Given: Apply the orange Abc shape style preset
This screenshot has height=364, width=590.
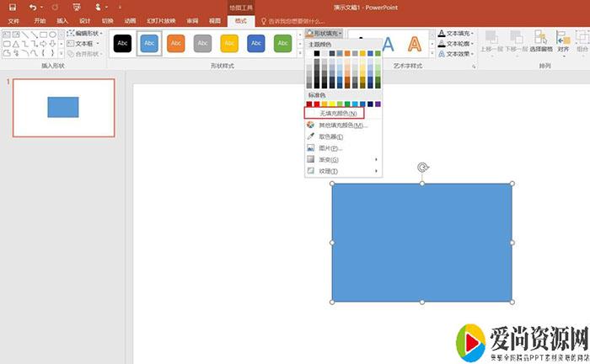Looking at the screenshot, I should click(176, 43).
